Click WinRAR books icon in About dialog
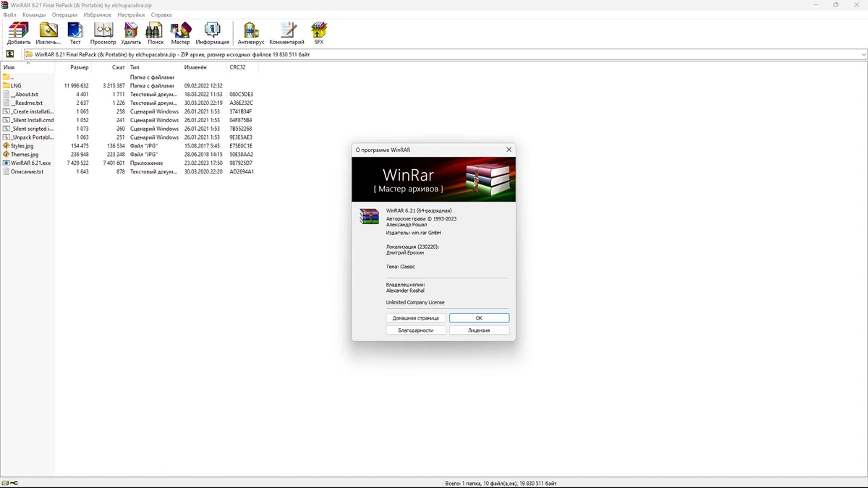 370,216
